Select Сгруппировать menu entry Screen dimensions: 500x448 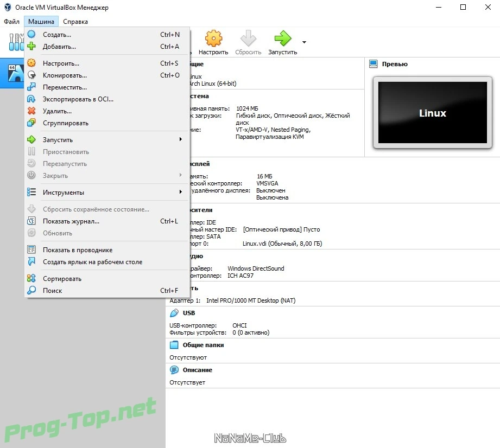tap(107, 123)
